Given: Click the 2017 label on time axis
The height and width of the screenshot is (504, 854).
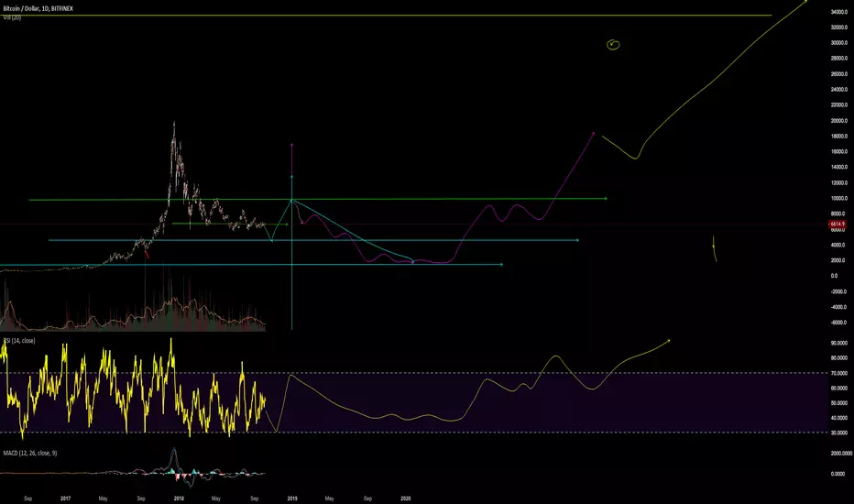Looking at the screenshot, I should click(65, 499).
